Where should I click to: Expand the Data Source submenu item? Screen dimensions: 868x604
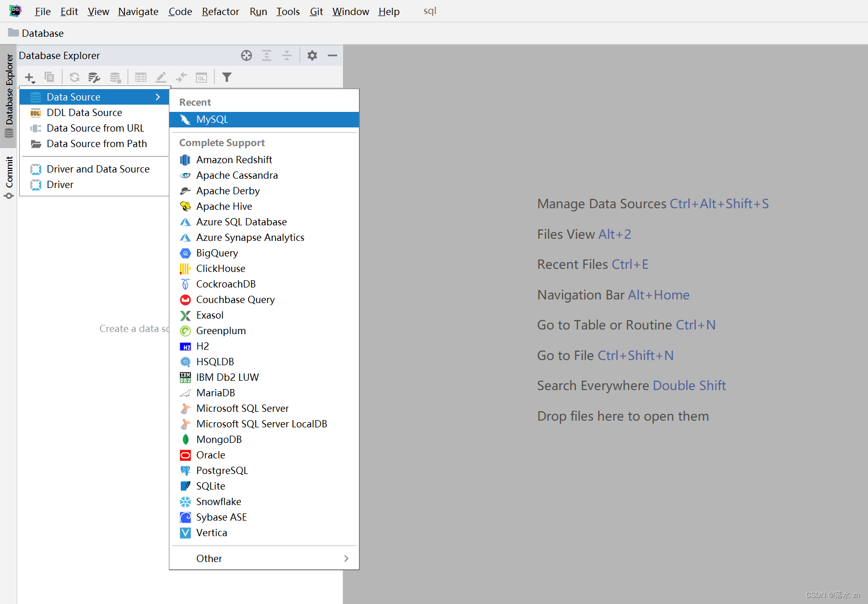pos(94,97)
